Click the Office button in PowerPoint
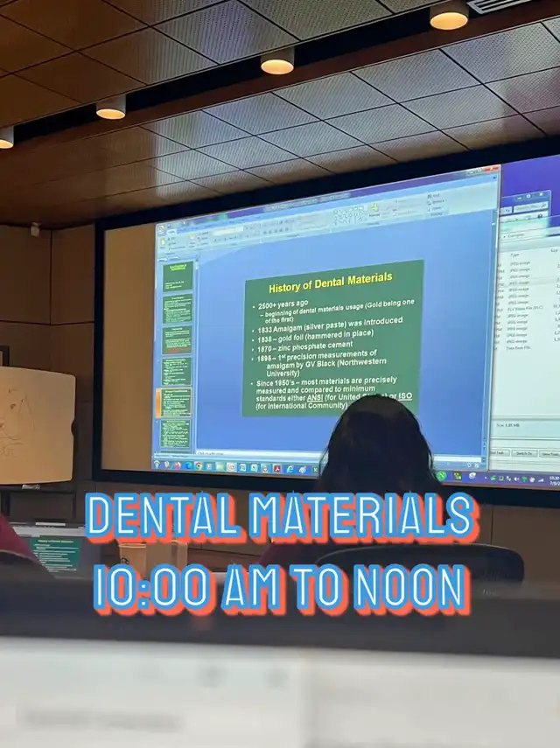This screenshot has width=560, height=748. (x=163, y=230)
